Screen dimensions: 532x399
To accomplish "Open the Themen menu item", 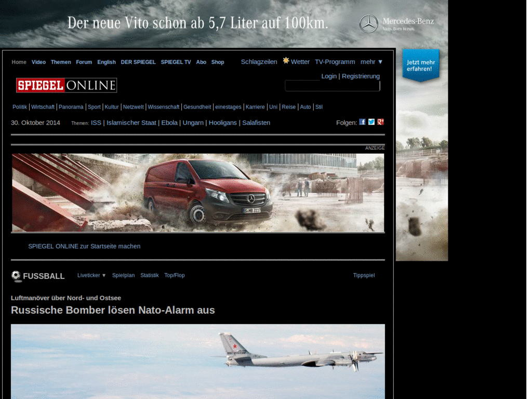I will 61,62.
